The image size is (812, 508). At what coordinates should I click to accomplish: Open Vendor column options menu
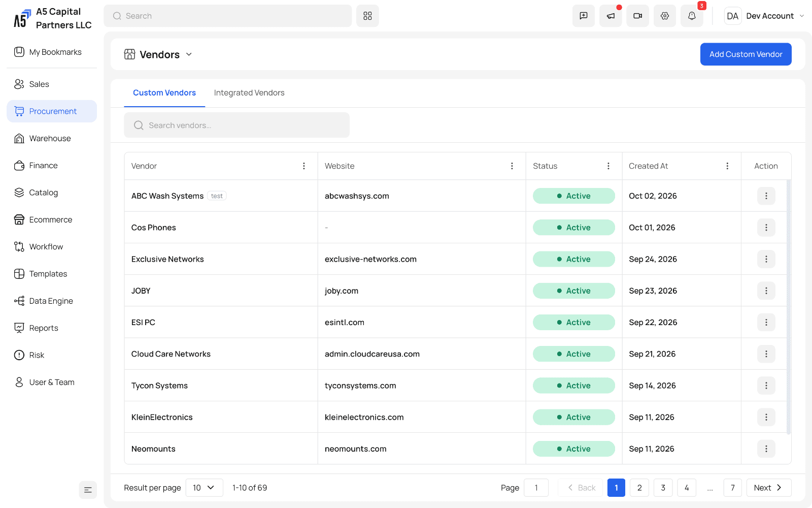[304, 166]
